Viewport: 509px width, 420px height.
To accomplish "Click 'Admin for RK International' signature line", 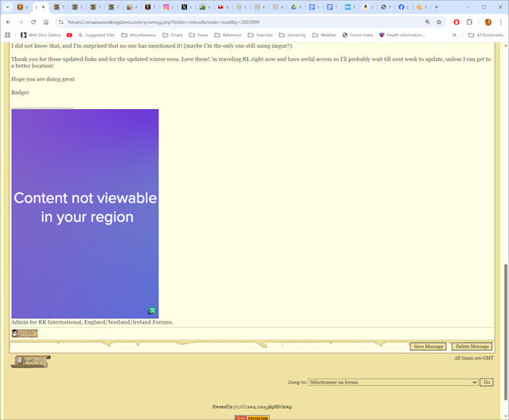I will pyautogui.click(x=92, y=322).
